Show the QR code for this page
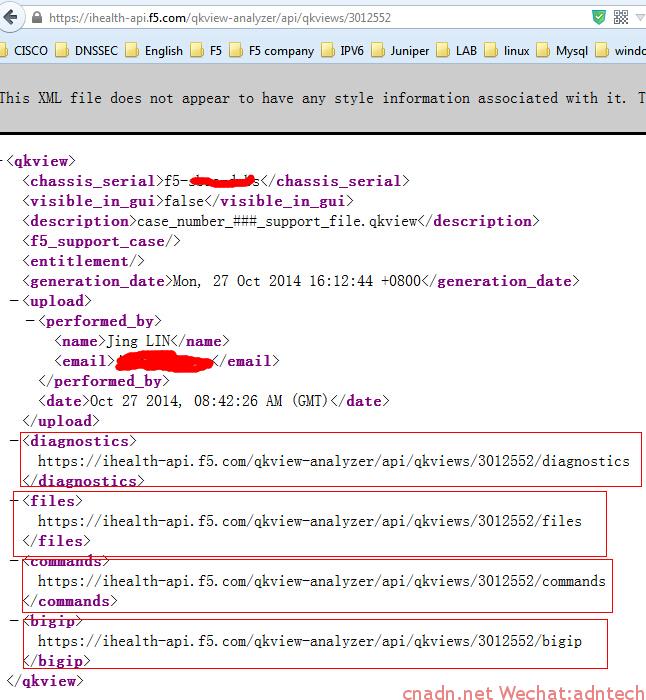 coord(621,17)
